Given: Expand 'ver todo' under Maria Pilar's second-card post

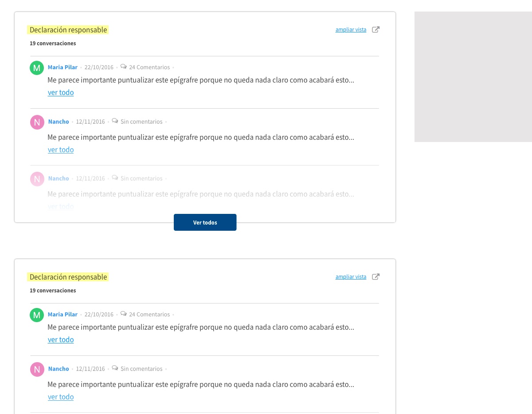Looking at the screenshot, I should point(61,340).
